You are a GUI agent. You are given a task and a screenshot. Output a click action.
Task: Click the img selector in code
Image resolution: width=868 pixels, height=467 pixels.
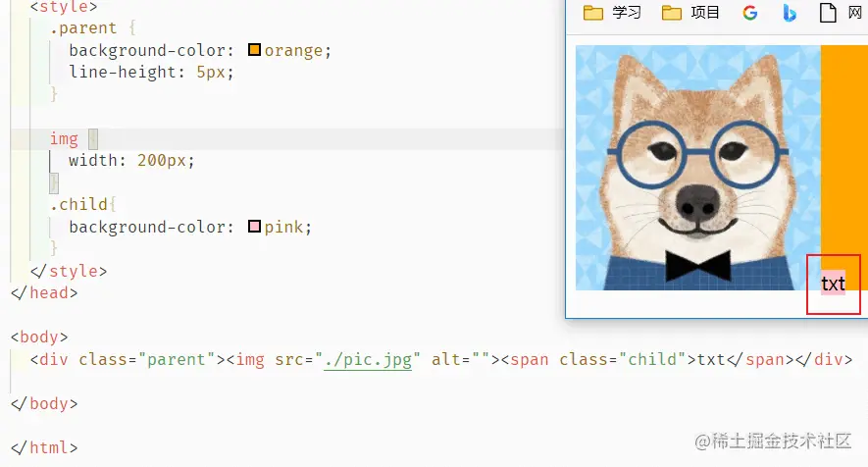pos(64,138)
